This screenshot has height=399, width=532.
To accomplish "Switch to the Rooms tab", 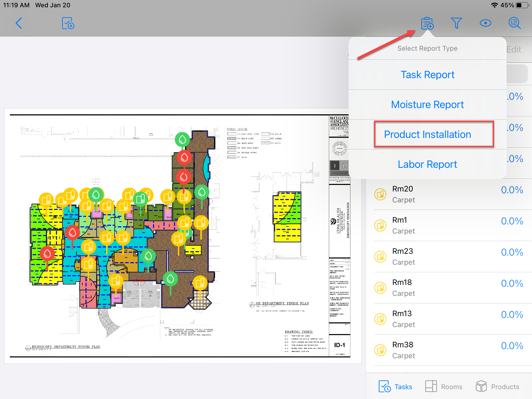I will pyautogui.click(x=444, y=387).
